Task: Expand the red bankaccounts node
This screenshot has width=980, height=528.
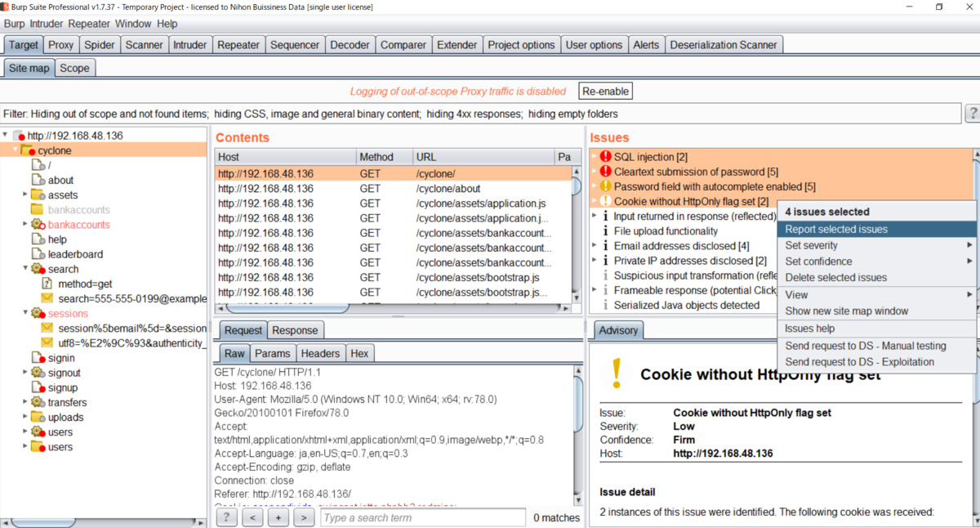Action: (25, 224)
